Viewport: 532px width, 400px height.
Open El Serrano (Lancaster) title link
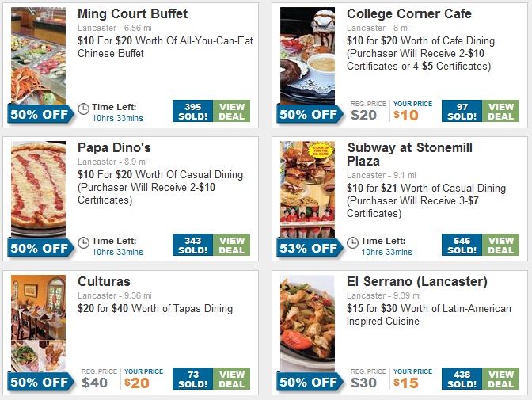point(416,282)
